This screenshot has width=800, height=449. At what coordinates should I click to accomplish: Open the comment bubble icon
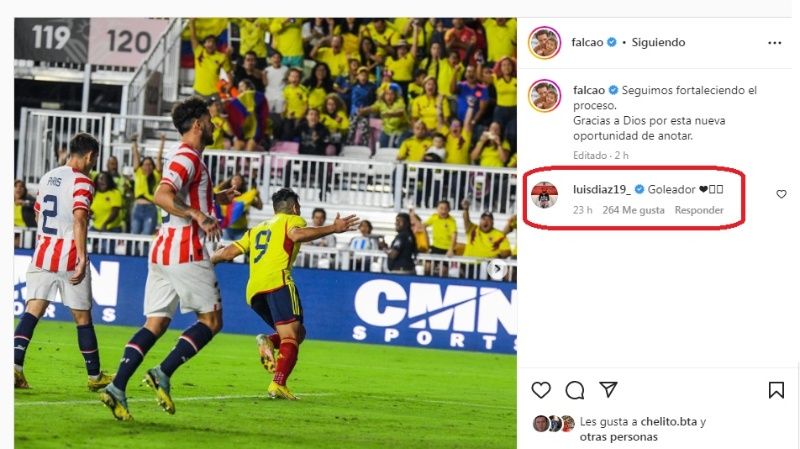[x=574, y=390]
